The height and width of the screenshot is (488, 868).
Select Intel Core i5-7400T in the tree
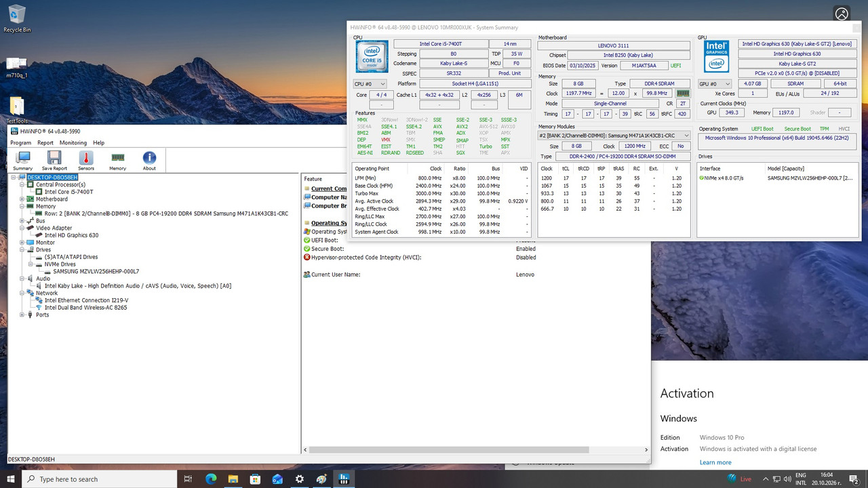tap(68, 192)
